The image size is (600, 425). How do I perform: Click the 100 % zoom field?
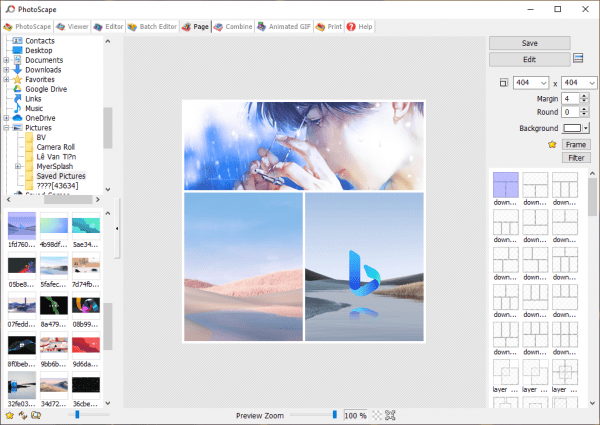355,415
